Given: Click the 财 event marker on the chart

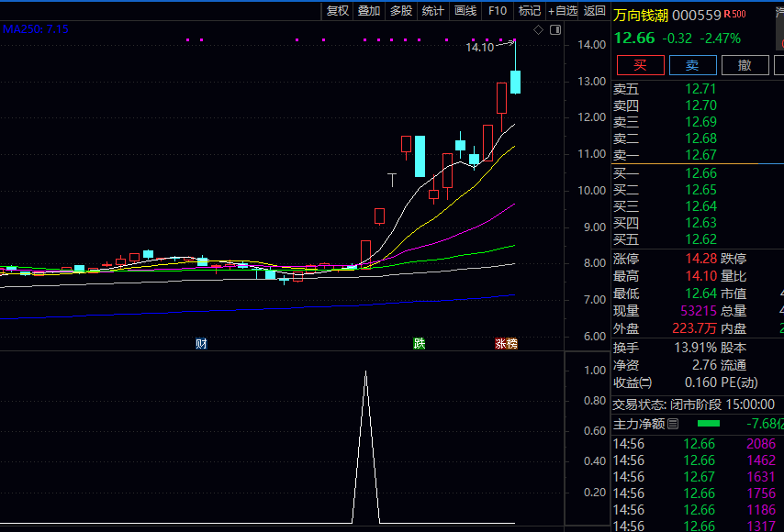Looking at the screenshot, I should click(x=201, y=344).
